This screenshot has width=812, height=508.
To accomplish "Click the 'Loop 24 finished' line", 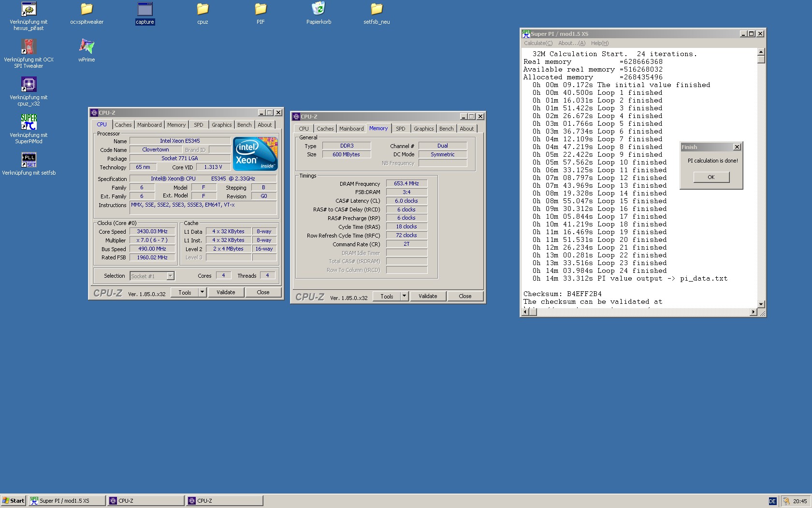I will [x=599, y=270].
